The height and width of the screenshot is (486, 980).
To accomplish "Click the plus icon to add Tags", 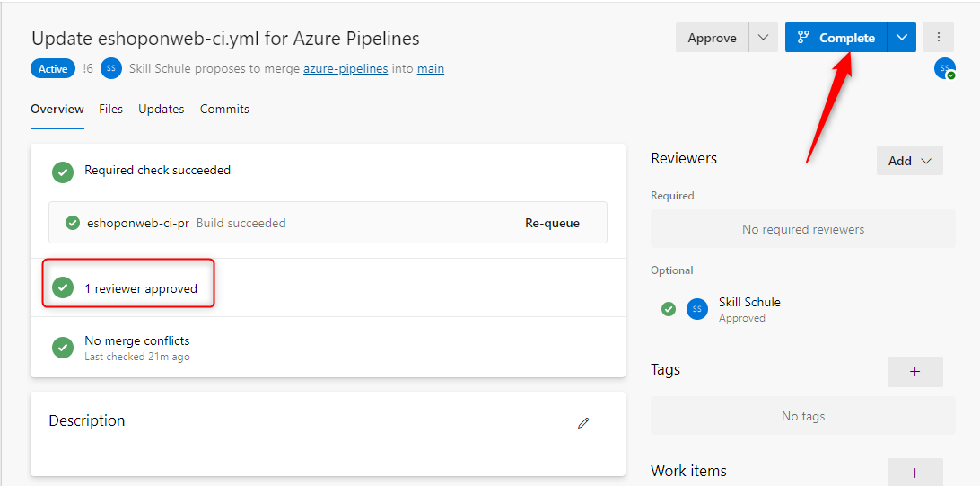I will pos(914,372).
